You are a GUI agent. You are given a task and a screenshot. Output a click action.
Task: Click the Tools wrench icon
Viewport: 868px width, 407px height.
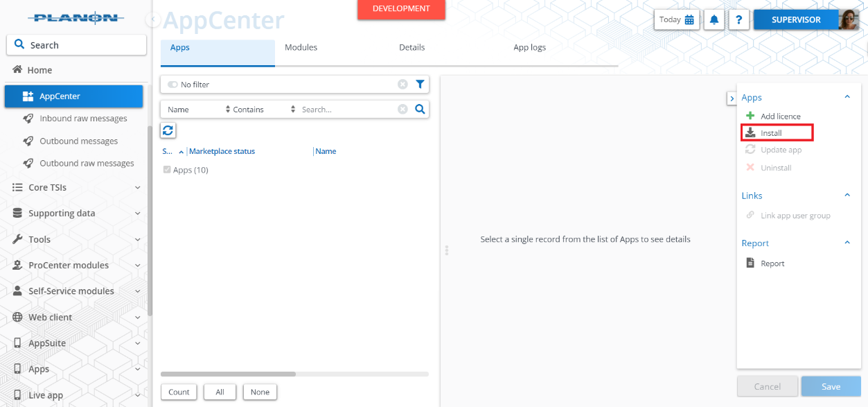point(18,239)
